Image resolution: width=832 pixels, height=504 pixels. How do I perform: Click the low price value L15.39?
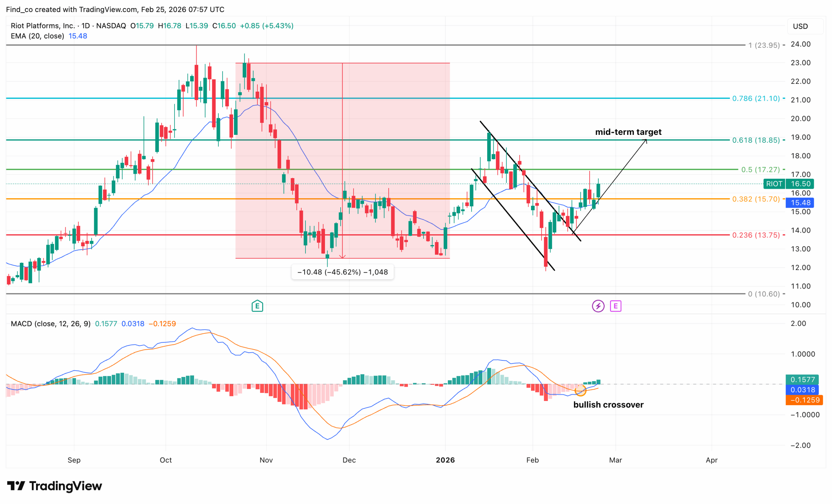tap(197, 26)
